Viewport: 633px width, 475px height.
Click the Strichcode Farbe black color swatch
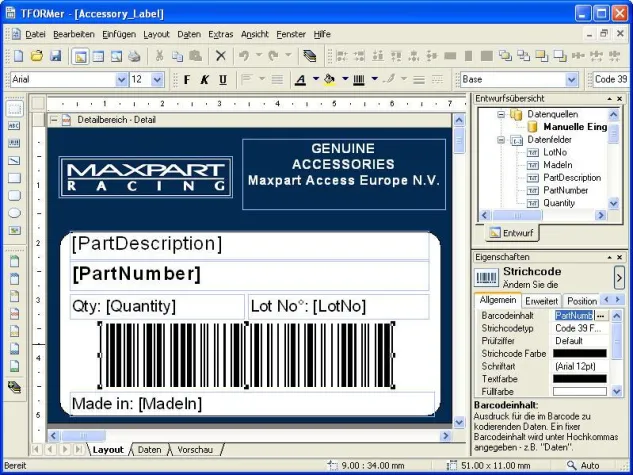coord(580,353)
